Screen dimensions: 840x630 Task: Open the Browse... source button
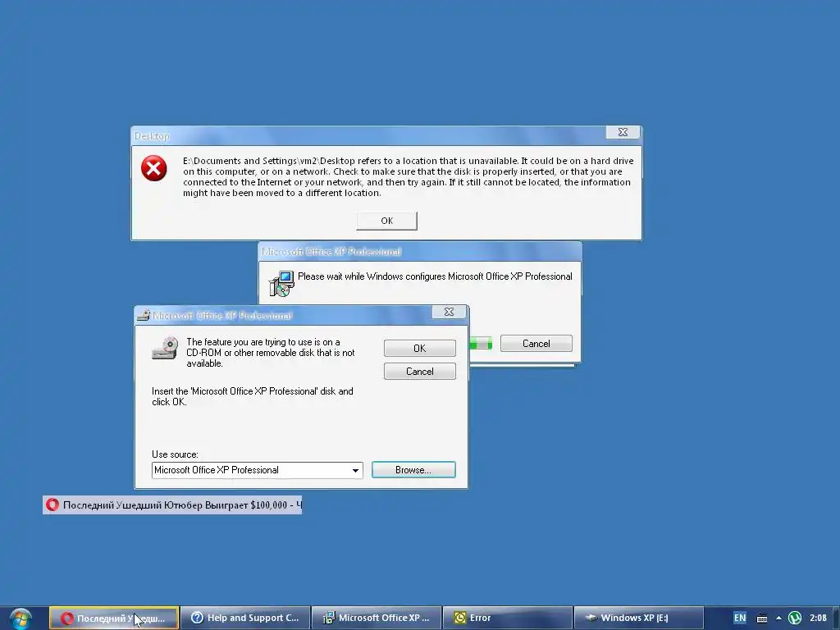413,470
